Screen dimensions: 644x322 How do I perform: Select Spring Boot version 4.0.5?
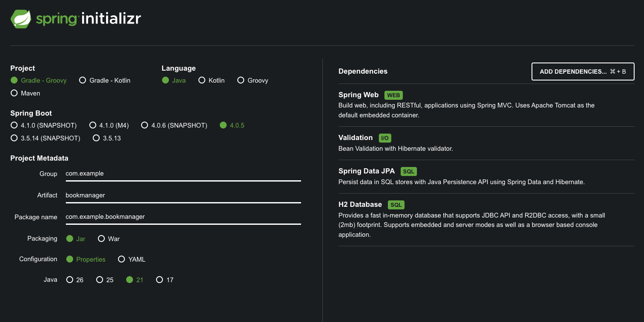pos(232,125)
